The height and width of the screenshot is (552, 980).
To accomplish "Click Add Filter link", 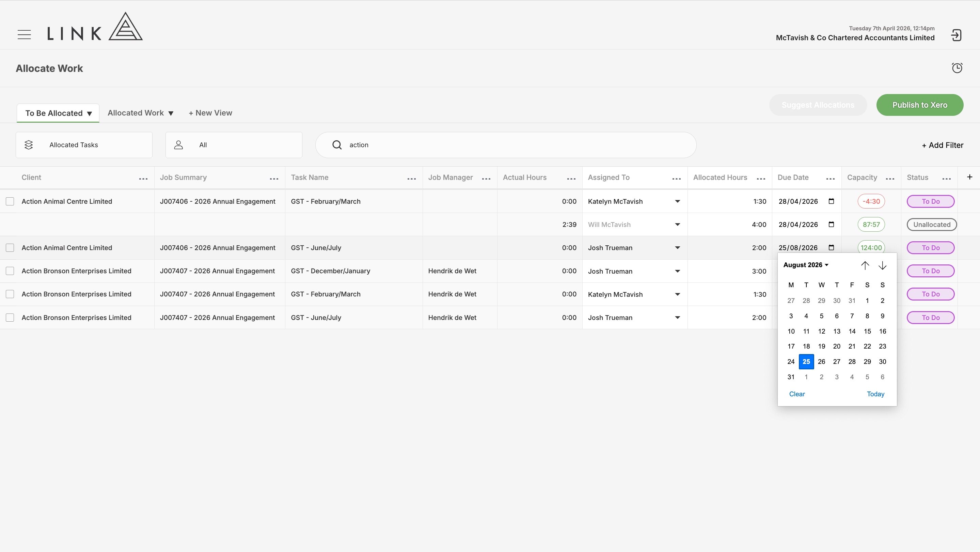I will [943, 145].
